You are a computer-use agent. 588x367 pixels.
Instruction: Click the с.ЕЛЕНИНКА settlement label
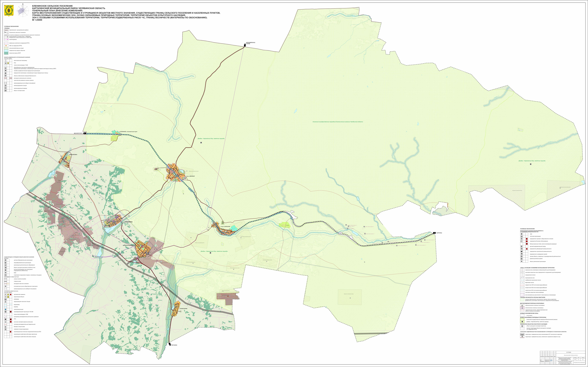(x=128, y=222)
